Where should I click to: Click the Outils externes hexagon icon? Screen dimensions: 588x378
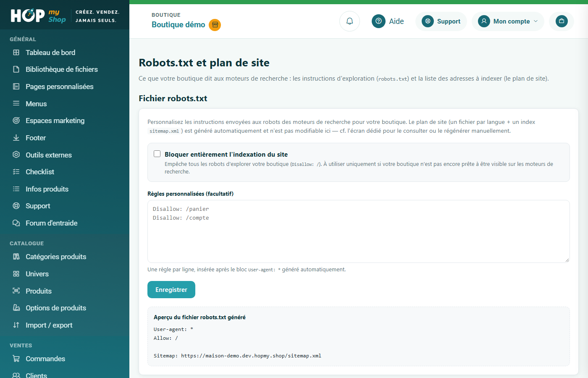(x=16, y=155)
